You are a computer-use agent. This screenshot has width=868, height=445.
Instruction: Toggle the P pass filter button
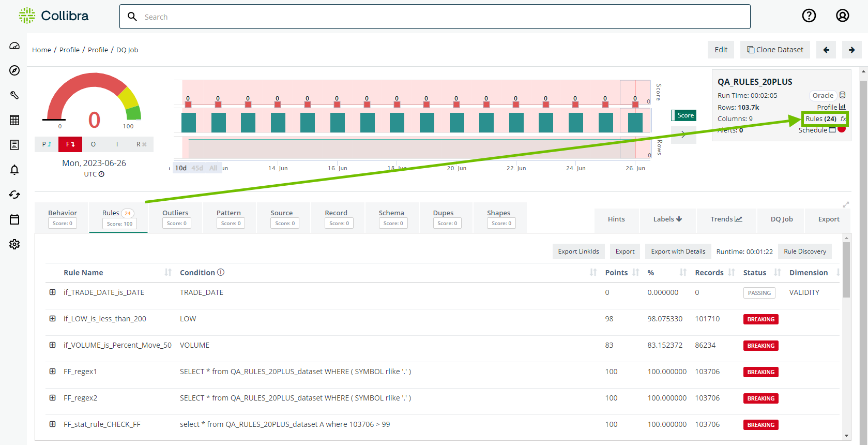(x=47, y=144)
